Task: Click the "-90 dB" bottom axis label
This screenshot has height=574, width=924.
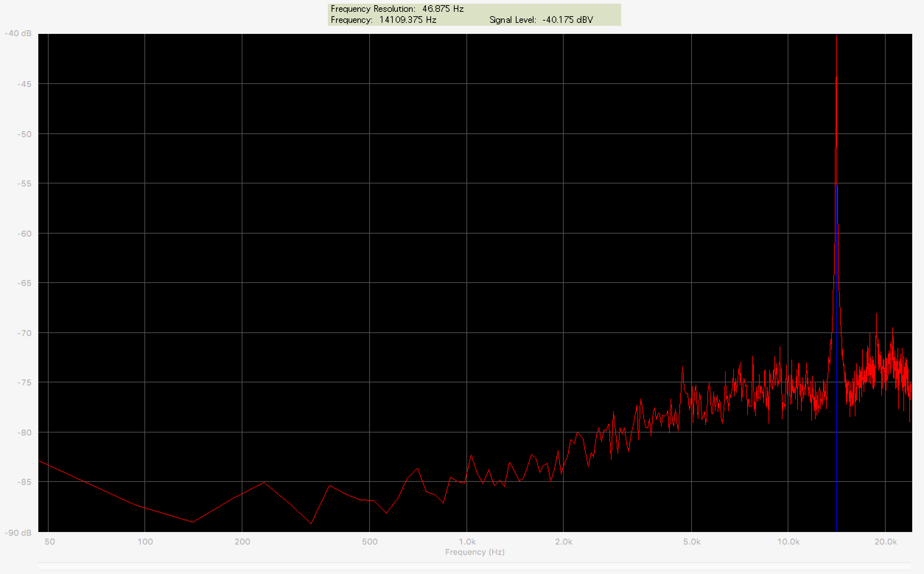Action: (x=18, y=533)
